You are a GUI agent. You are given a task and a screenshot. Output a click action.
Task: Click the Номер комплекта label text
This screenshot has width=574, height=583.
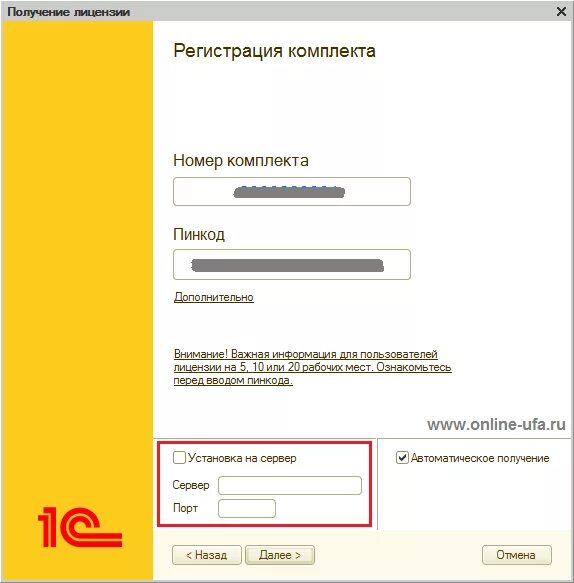[x=241, y=161]
